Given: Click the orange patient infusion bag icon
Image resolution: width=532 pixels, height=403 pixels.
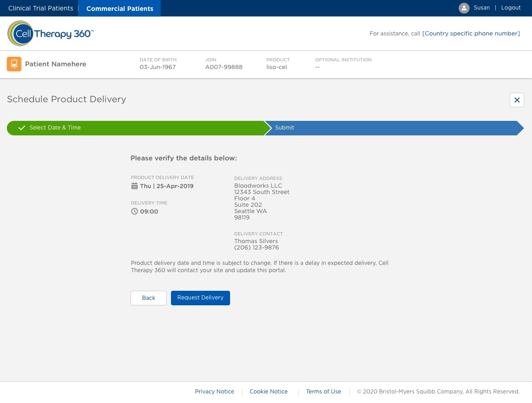Looking at the screenshot, I should 14,64.
